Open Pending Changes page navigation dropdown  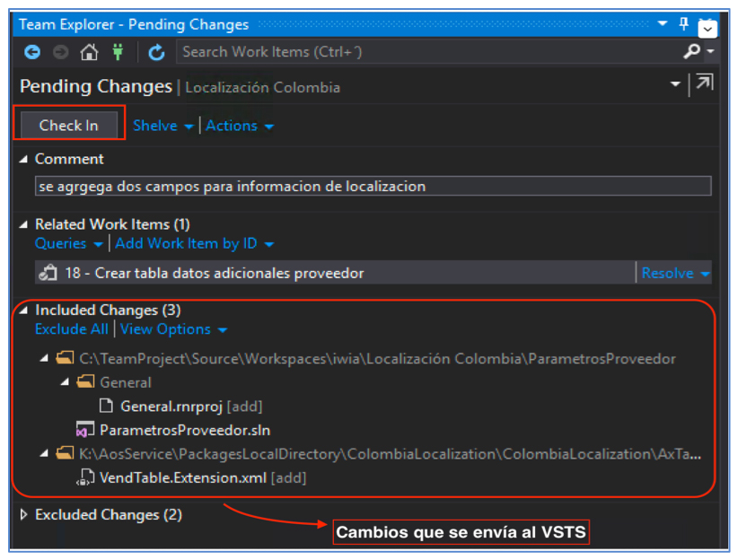point(675,84)
